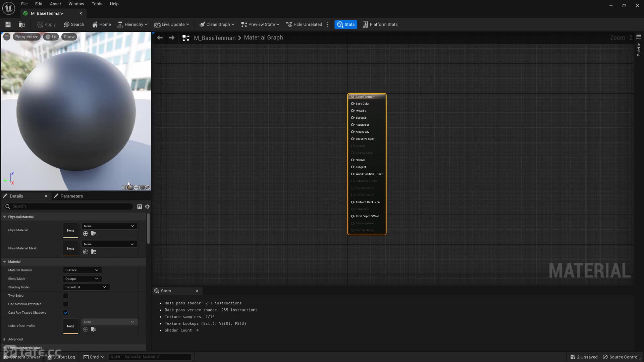
Task: Uncheck Cast Ray Traced Shadows
Action: tap(66, 313)
